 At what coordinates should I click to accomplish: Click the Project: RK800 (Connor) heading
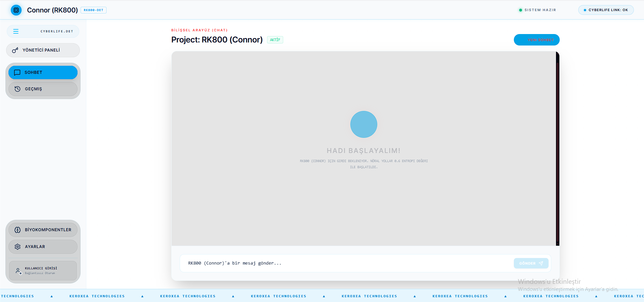[217, 40]
